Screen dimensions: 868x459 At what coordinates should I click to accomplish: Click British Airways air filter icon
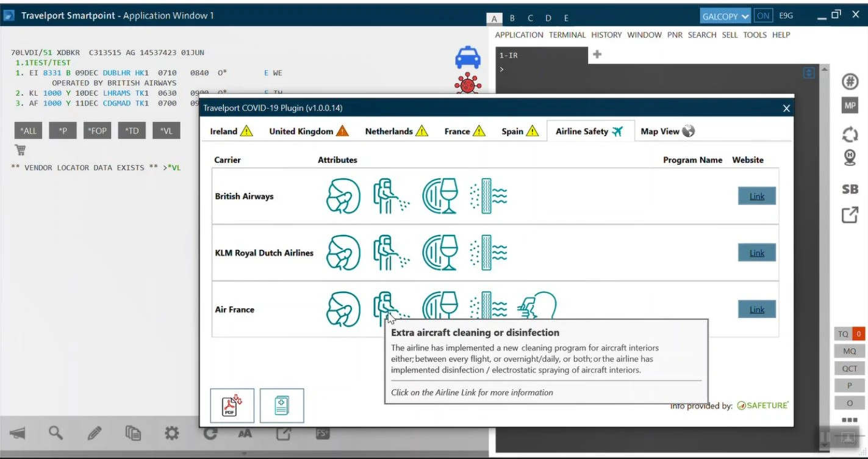point(489,197)
